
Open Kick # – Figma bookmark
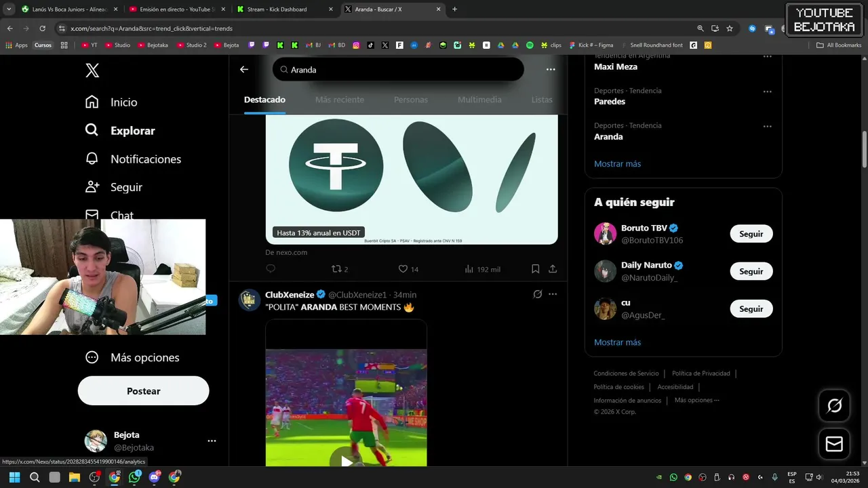591,45
